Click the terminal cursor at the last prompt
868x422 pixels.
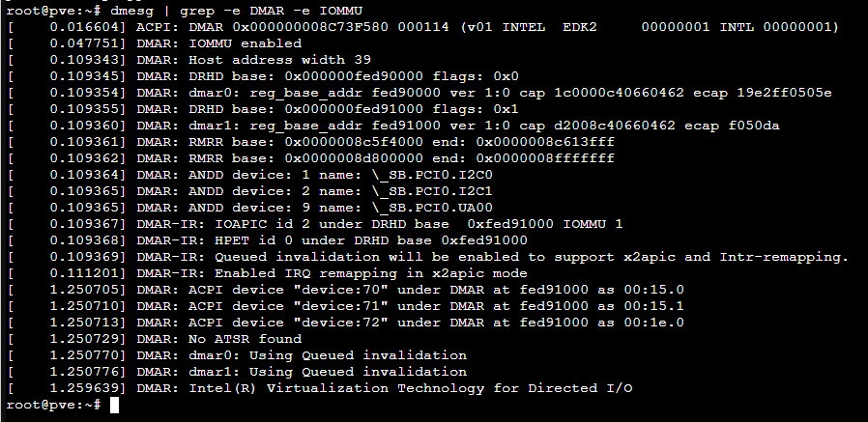pyautogui.click(x=114, y=406)
